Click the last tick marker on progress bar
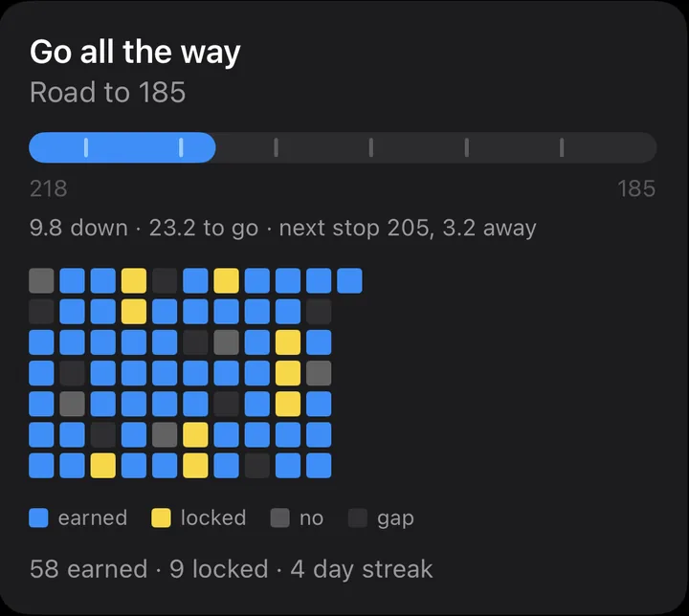The height and width of the screenshot is (616, 689). click(562, 147)
